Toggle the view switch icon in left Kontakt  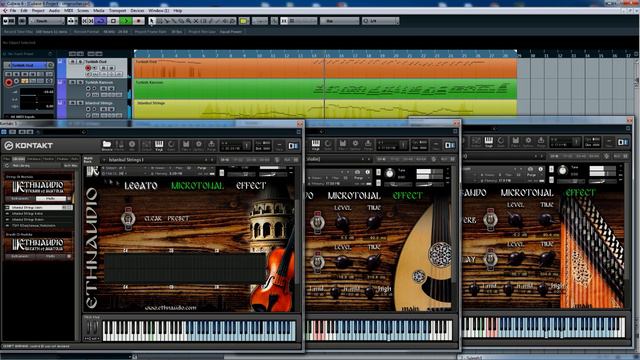point(293,145)
